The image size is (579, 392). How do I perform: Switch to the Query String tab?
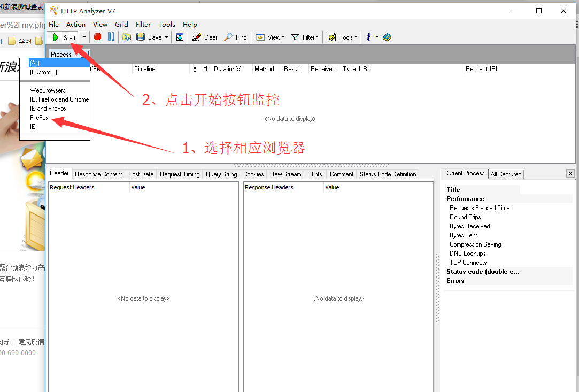[221, 174]
